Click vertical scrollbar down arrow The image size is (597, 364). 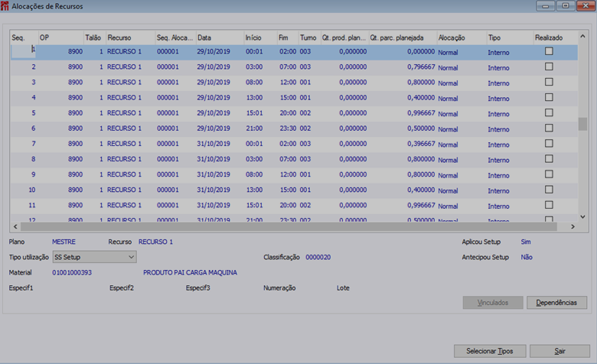tap(582, 217)
